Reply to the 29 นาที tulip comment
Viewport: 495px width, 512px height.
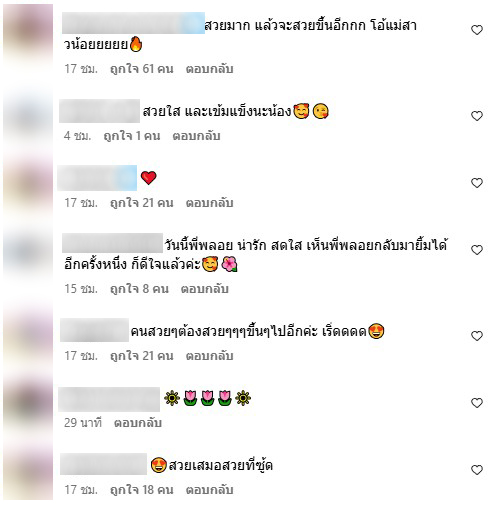(138, 423)
